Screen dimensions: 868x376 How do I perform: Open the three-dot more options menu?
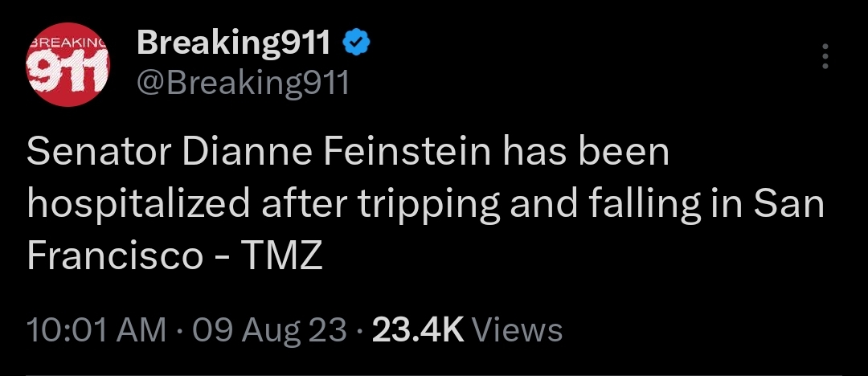coord(823,58)
